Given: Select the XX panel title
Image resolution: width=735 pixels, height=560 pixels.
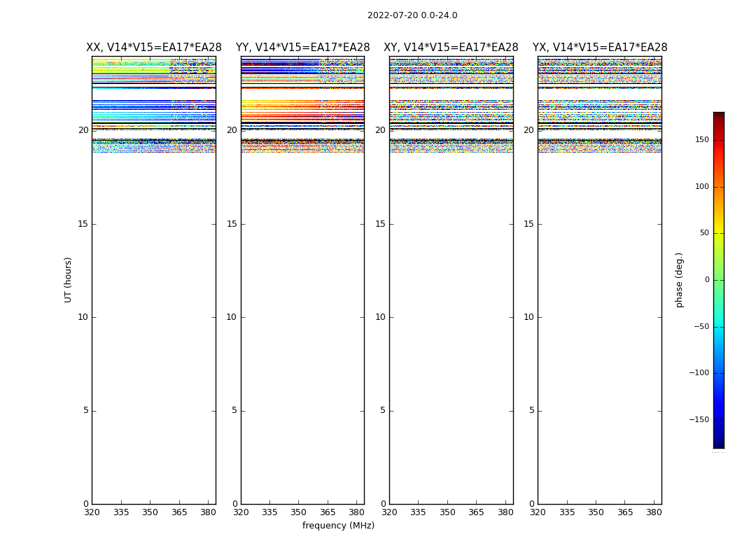Looking at the screenshot, I should 153,48.
